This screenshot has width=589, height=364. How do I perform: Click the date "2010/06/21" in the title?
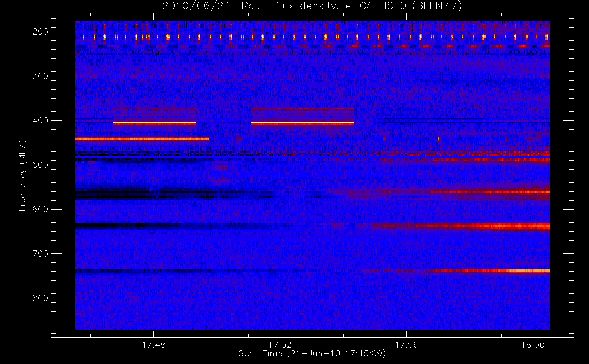pos(196,6)
